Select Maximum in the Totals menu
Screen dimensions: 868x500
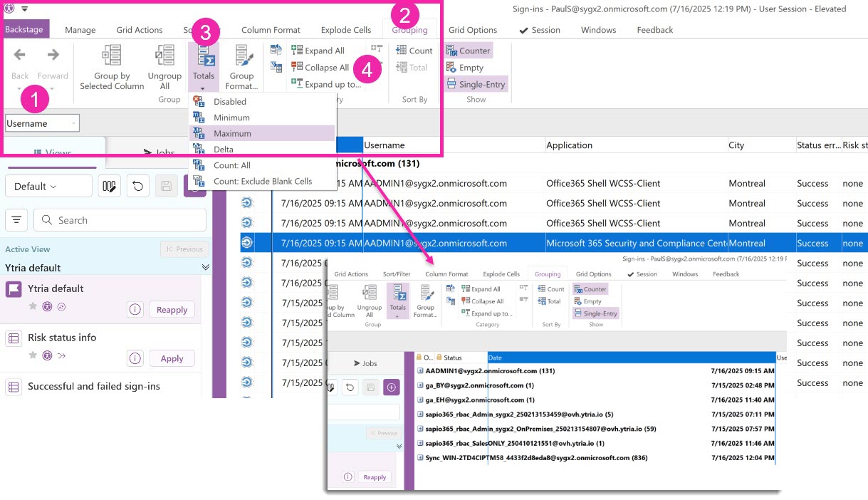tap(232, 133)
